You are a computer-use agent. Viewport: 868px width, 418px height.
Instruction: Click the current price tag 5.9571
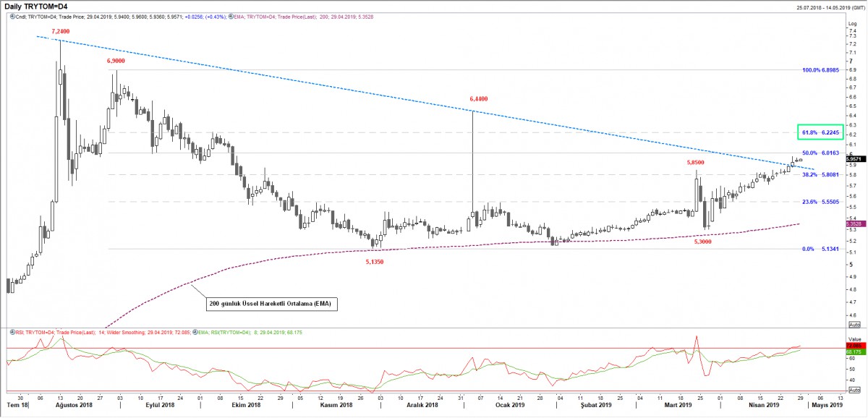(x=854, y=158)
